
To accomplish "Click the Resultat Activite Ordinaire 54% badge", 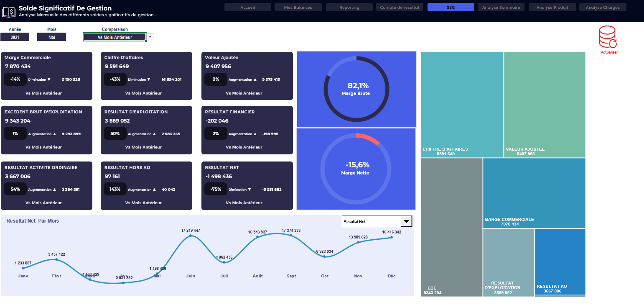I will 15,189.
